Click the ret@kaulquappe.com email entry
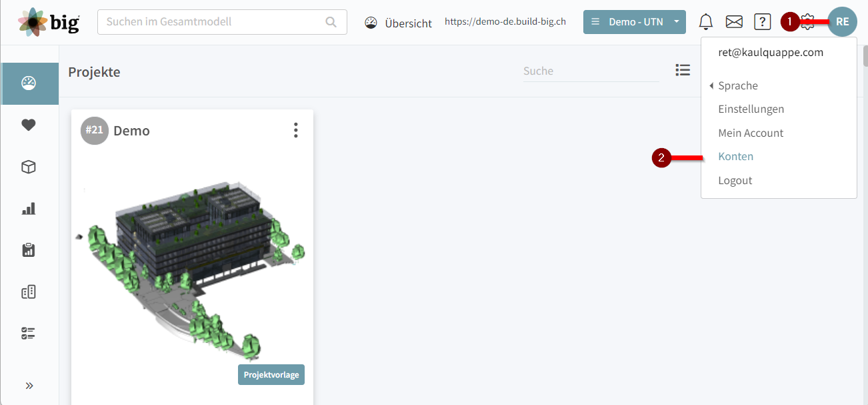The image size is (868, 405). [770, 51]
